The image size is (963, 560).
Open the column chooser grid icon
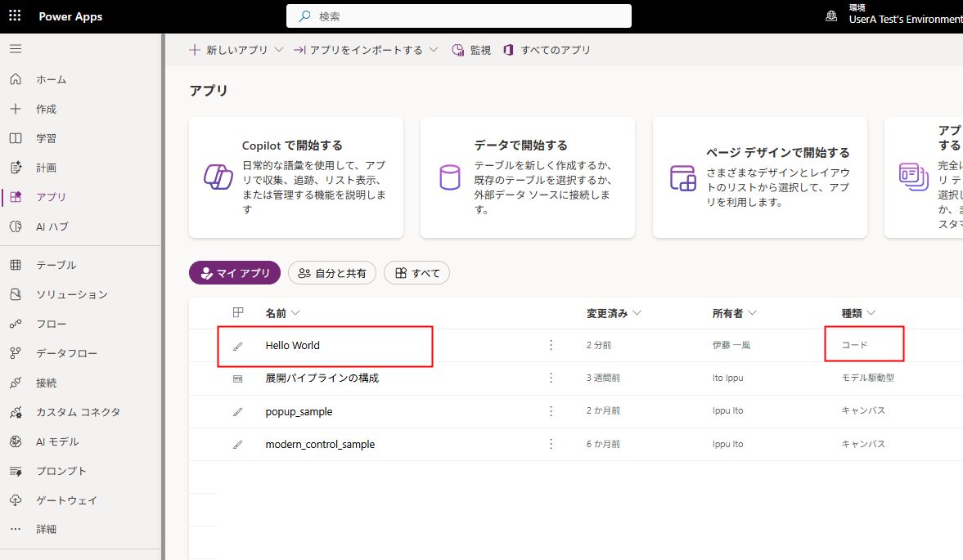pyautogui.click(x=238, y=313)
